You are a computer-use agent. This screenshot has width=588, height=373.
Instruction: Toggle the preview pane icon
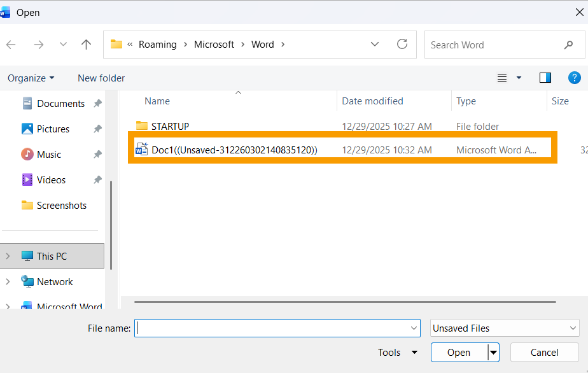click(545, 78)
